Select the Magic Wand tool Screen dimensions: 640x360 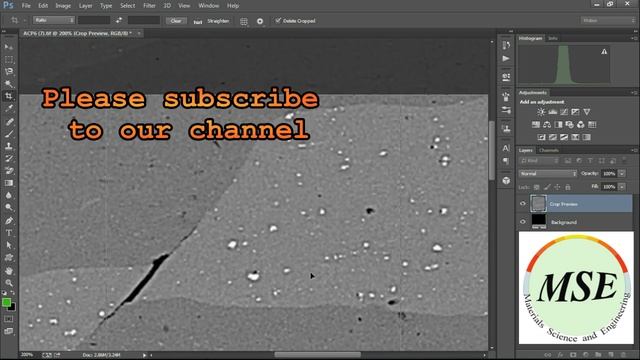[9, 84]
